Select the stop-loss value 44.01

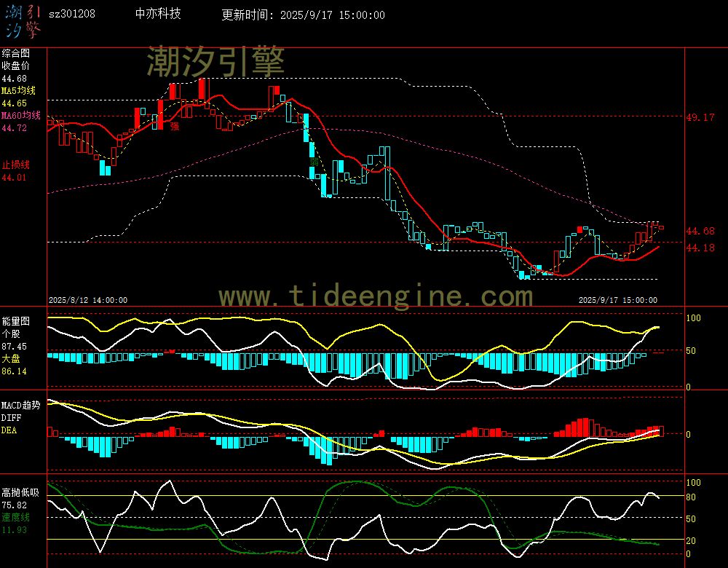(x=15, y=178)
